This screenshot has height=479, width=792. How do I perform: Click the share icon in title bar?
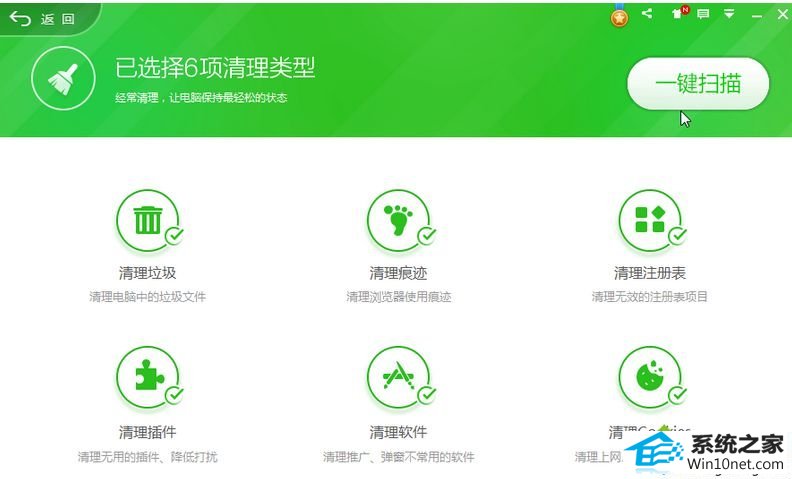(647, 14)
